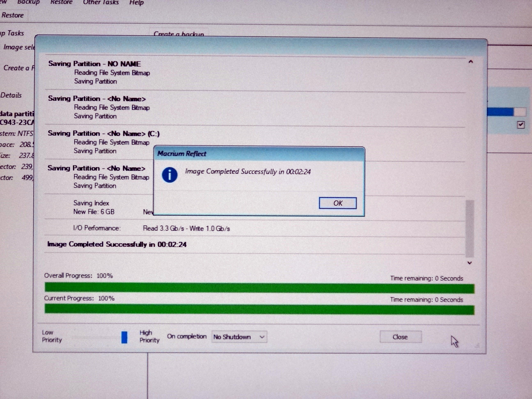Open the Help menu
Viewport: 532px width, 399px height.
point(136,3)
